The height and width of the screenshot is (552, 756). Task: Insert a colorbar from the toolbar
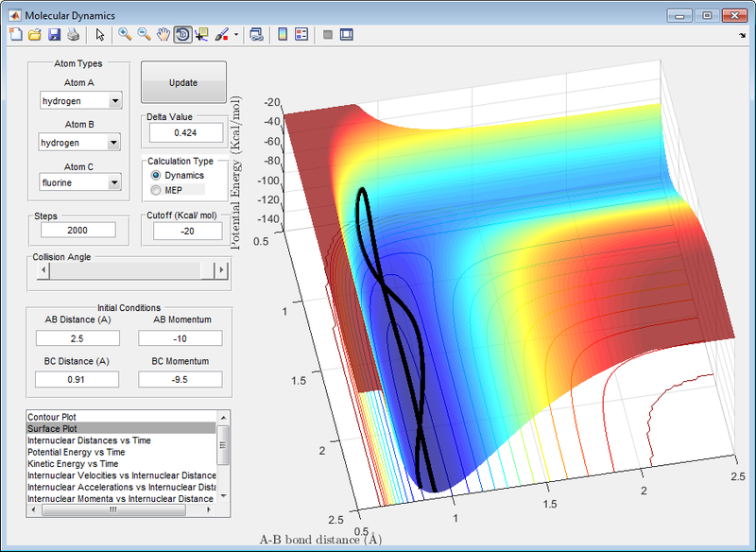pos(282,35)
